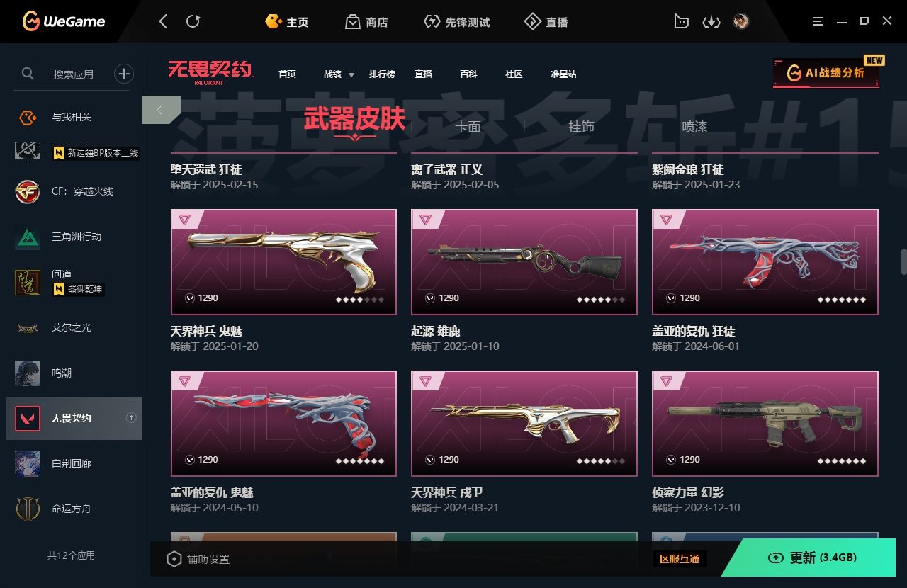Screen dimensions: 907x588
Task: Select the 起源 雄鹿 skin thumbnail
Action: click(x=524, y=262)
